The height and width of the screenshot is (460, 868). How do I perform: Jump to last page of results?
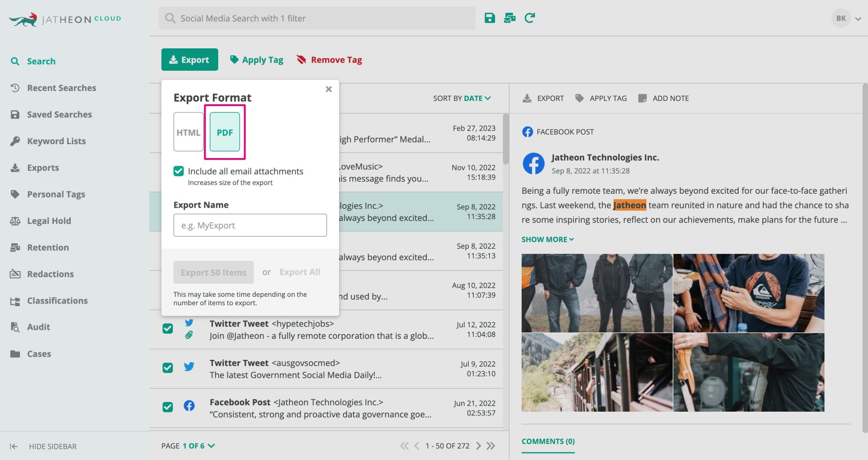(x=491, y=446)
